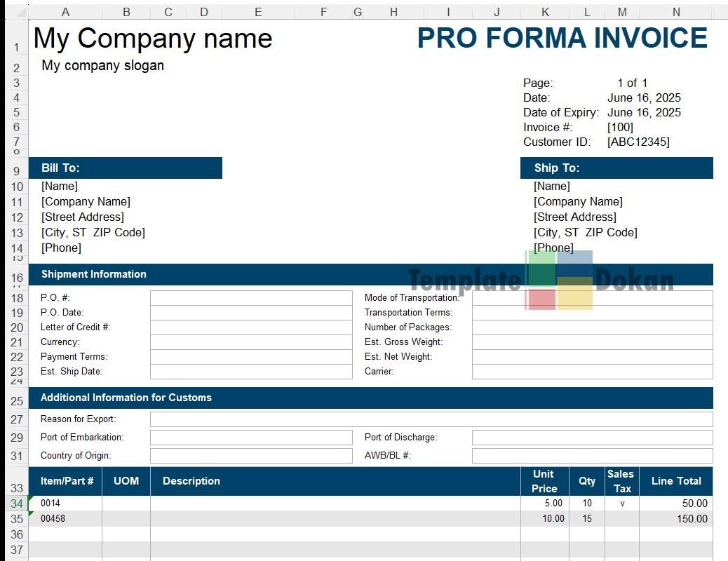Click the AWB/BL # input field
728x561 pixels.
point(592,456)
